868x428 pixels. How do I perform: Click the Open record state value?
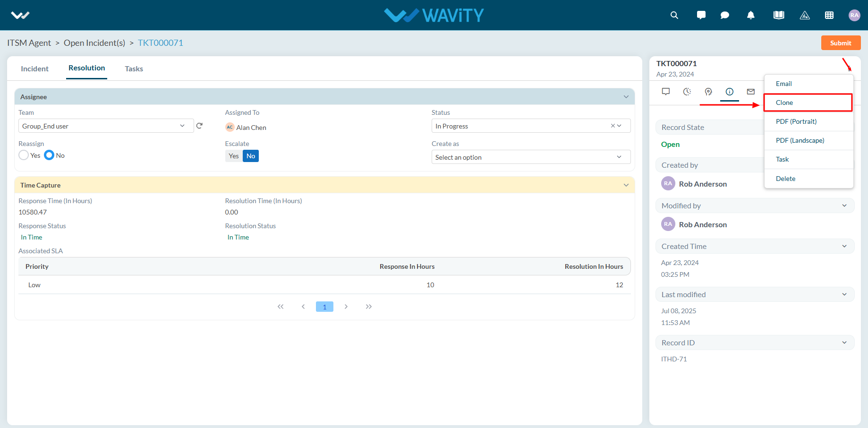pyautogui.click(x=670, y=145)
